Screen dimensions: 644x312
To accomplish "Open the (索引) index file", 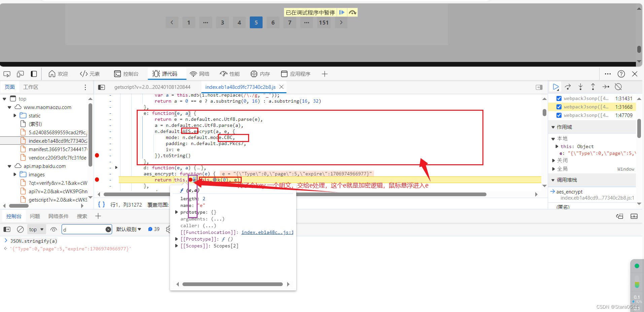I will (x=35, y=124).
